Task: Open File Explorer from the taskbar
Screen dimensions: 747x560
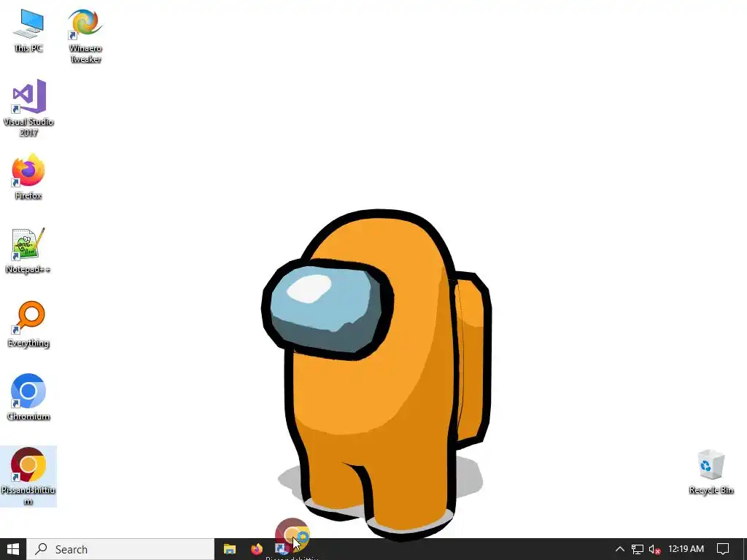Action: [230, 549]
